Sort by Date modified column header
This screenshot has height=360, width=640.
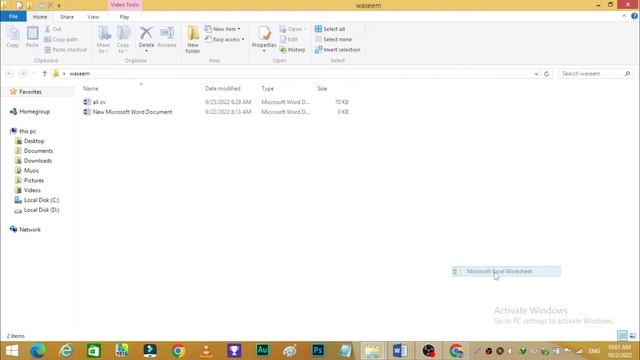click(x=223, y=89)
